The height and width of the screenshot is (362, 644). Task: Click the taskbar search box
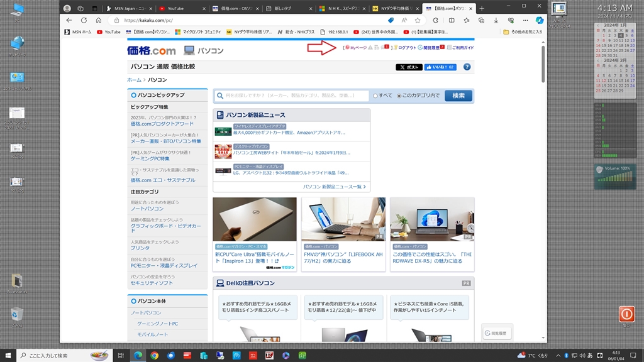point(65,356)
